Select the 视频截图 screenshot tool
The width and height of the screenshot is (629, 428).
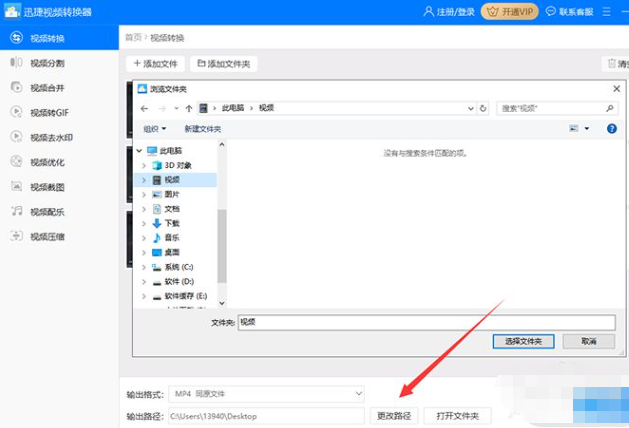click(x=46, y=186)
